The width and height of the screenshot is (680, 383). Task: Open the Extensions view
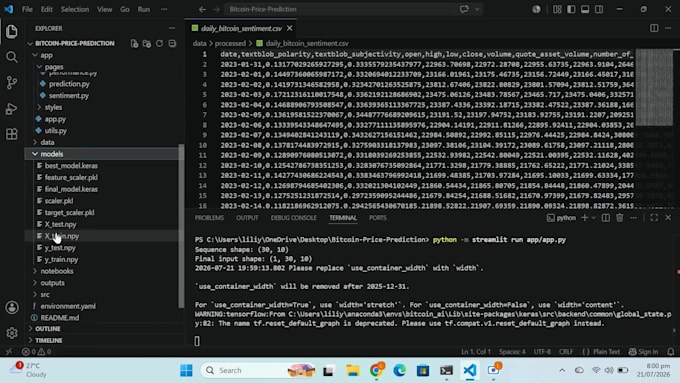pyautogui.click(x=12, y=134)
